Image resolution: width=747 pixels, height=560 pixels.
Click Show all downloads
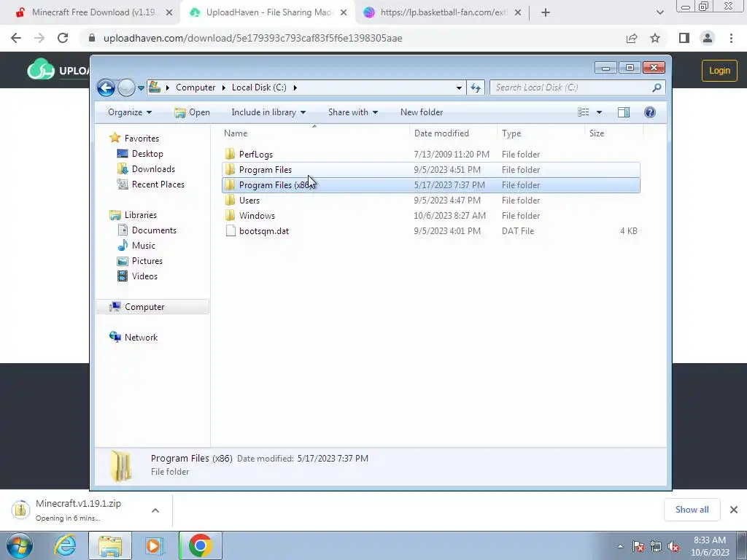(x=692, y=510)
